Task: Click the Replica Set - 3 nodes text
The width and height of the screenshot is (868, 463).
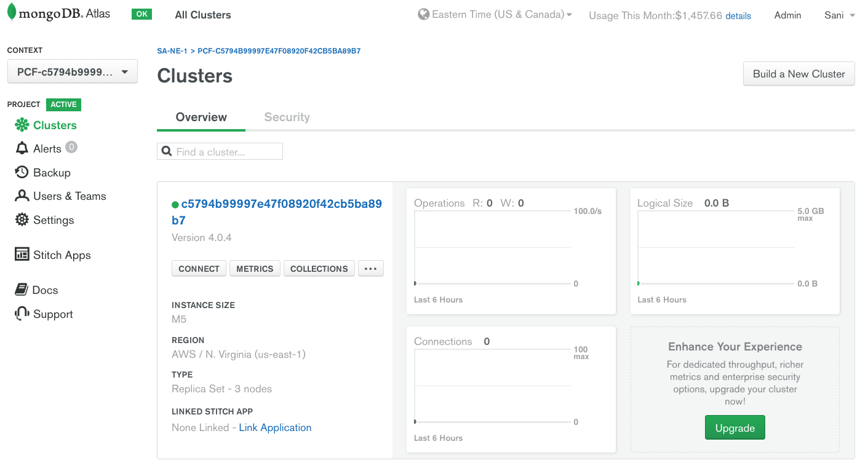Action: click(x=221, y=389)
